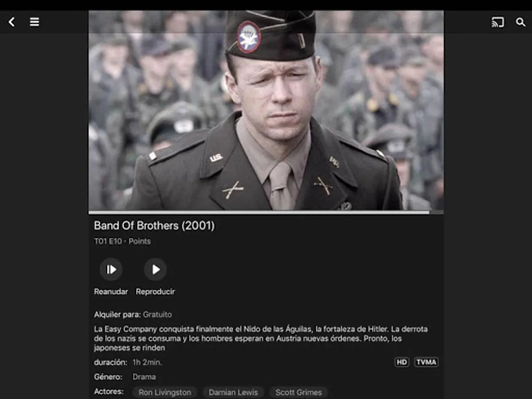532x399 pixels.
Task: Click the Gratuito rental price text
Action: [x=157, y=315]
